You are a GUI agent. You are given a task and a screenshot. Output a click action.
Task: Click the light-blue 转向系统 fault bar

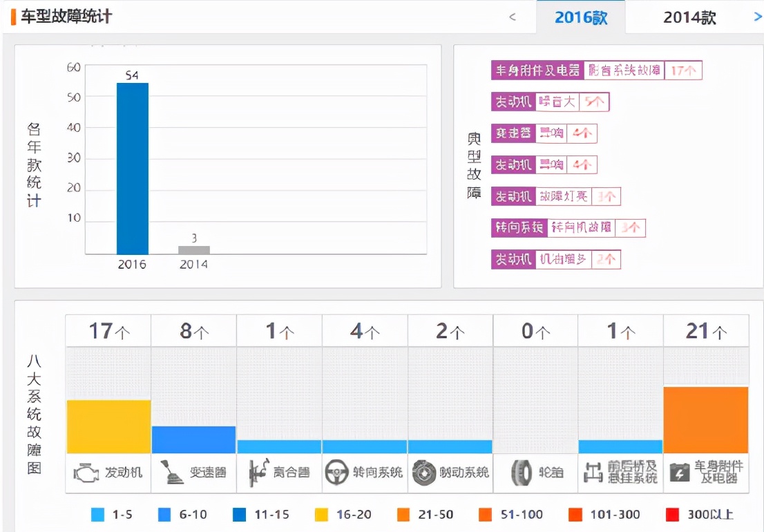pos(365,447)
